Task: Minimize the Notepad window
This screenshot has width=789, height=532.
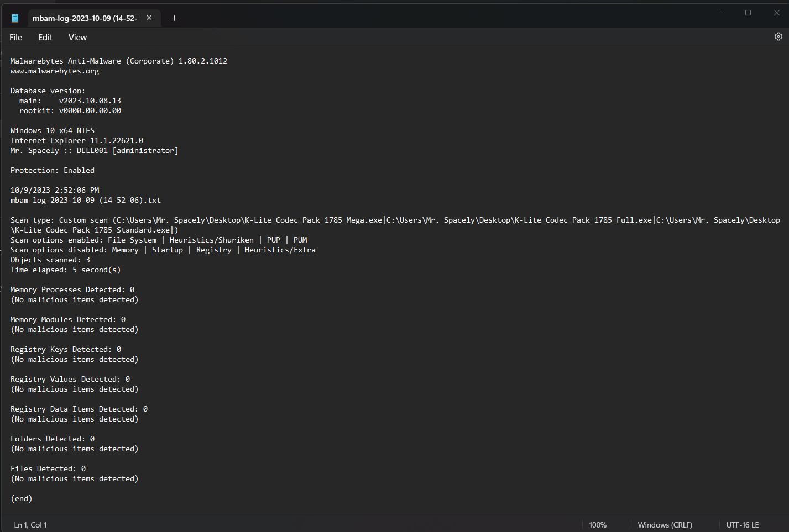Action: [720, 13]
